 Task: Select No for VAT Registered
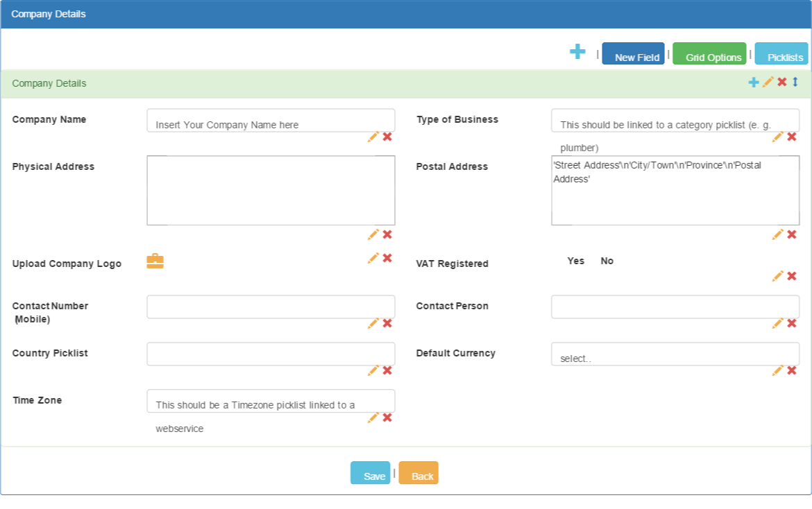(607, 261)
